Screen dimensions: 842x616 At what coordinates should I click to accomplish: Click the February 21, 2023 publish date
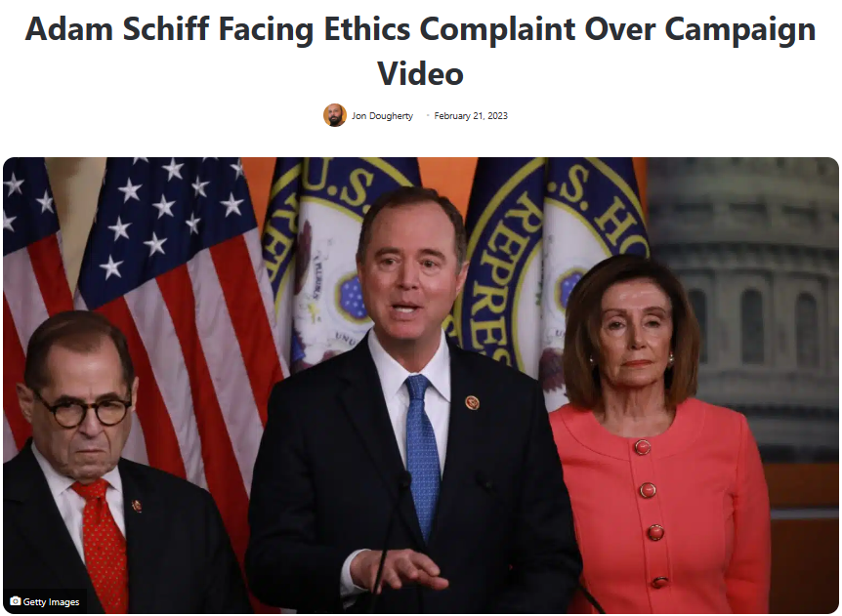click(x=471, y=116)
